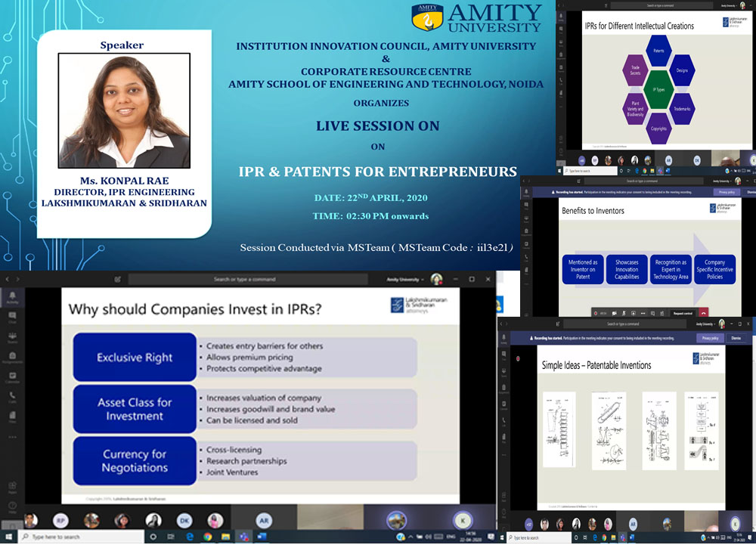This screenshot has height=545, width=756.
Task: Open Task View in the left taskbar
Action: click(171, 537)
